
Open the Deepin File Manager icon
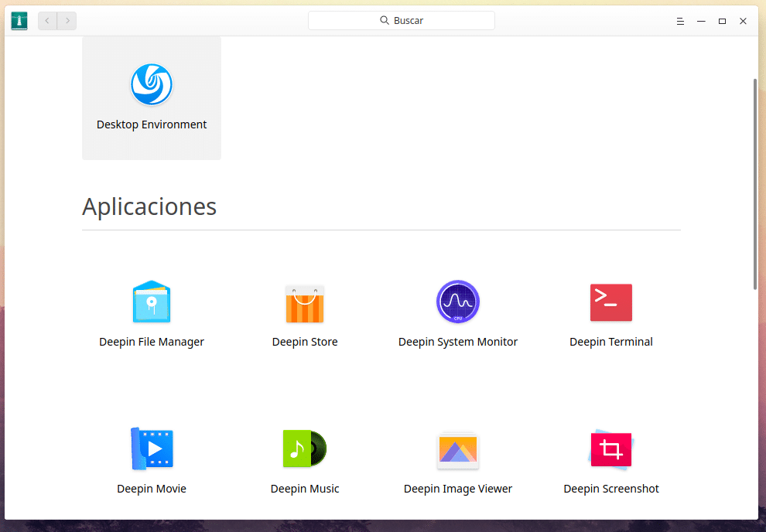click(x=152, y=302)
